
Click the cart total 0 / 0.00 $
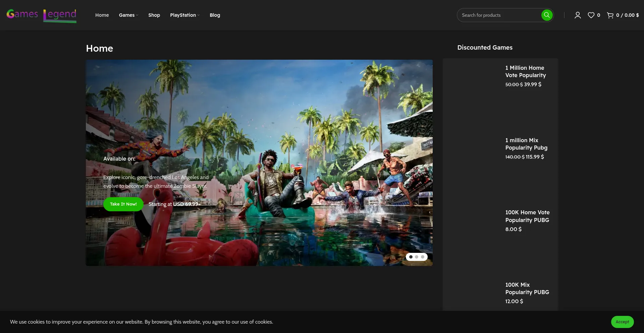[x=628, y=15]
